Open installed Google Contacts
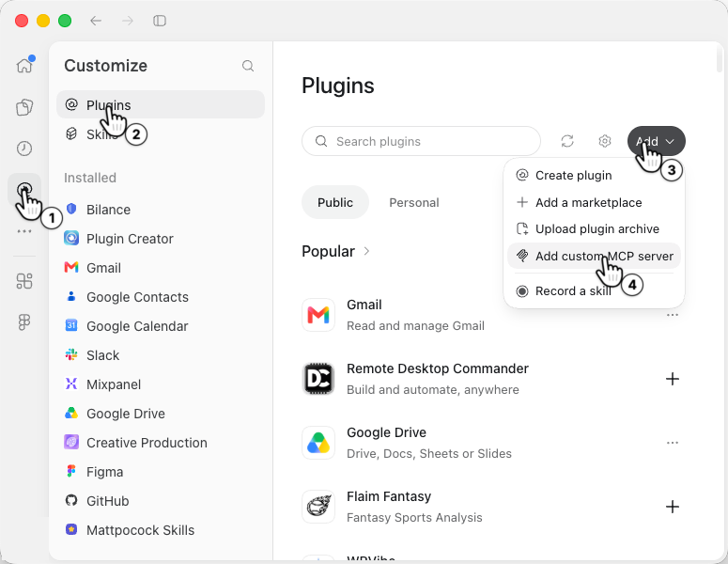This screenshot has width=728, height=564. (x=161, y=297)
